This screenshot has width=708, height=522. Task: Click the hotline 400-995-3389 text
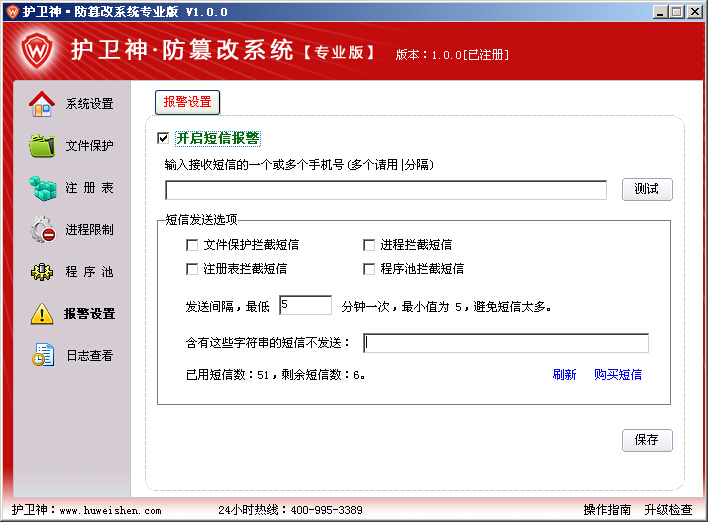(326, 510)
